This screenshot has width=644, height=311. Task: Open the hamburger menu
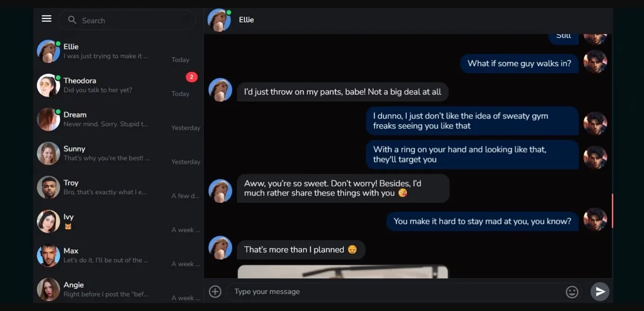point(46,18)
